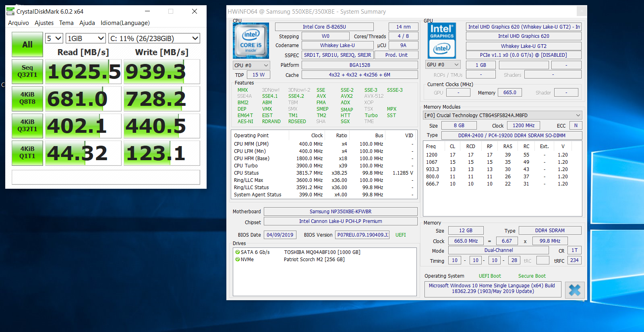Click the "BGA1528" platform field

pyautogui.click(x=360, y=65)
